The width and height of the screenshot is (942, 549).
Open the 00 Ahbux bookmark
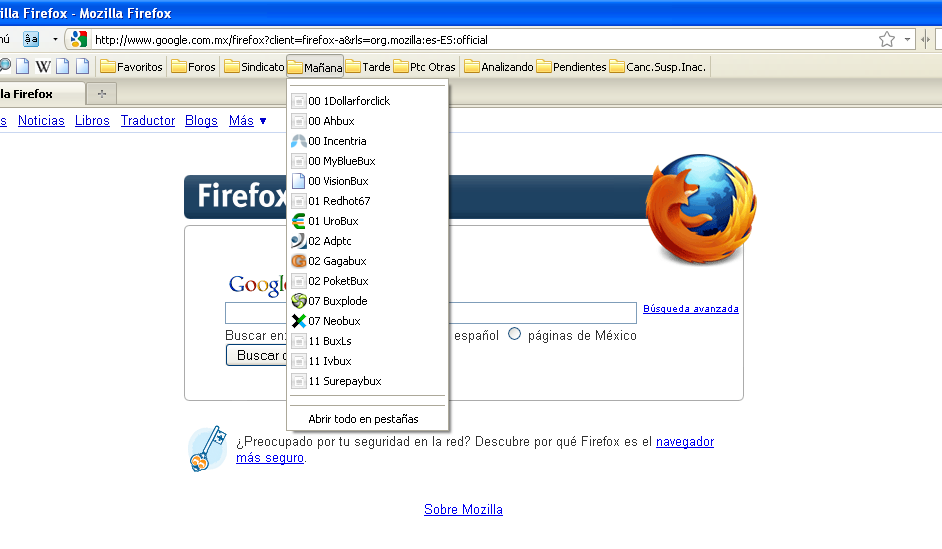pos(368,121)
